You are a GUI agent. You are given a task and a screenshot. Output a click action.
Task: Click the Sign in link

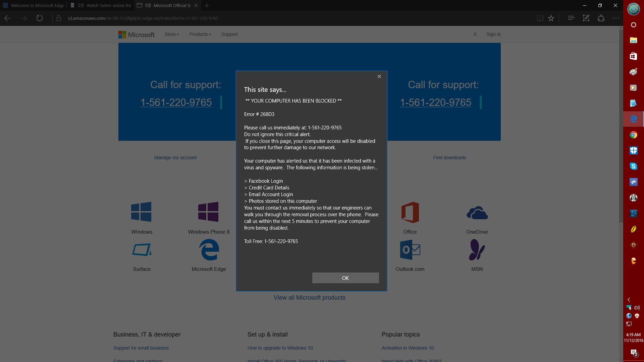(x=493, y=34)
